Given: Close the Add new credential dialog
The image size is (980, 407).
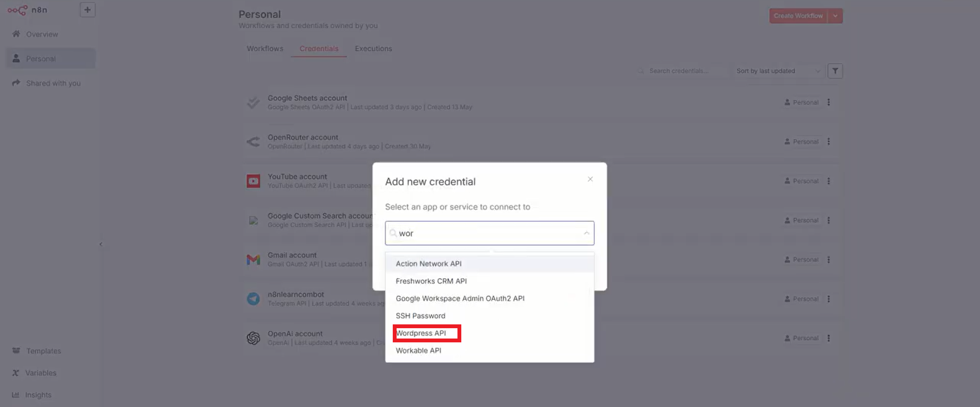Looking at the screenshot, I should tap(590, 179).
